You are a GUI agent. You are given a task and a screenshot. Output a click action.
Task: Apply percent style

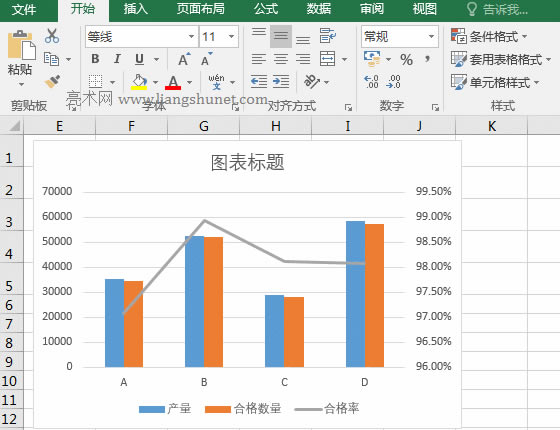[x=406, y=59]
